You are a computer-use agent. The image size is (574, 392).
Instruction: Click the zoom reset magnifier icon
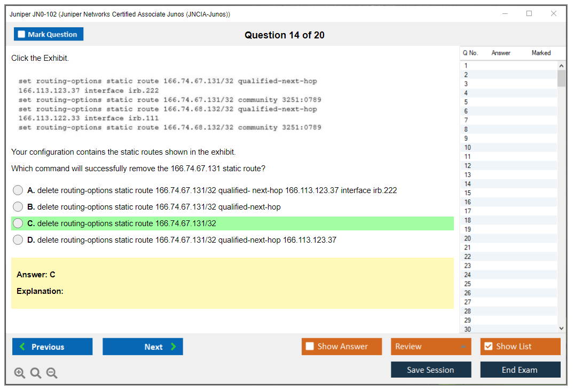pos(36,373)
